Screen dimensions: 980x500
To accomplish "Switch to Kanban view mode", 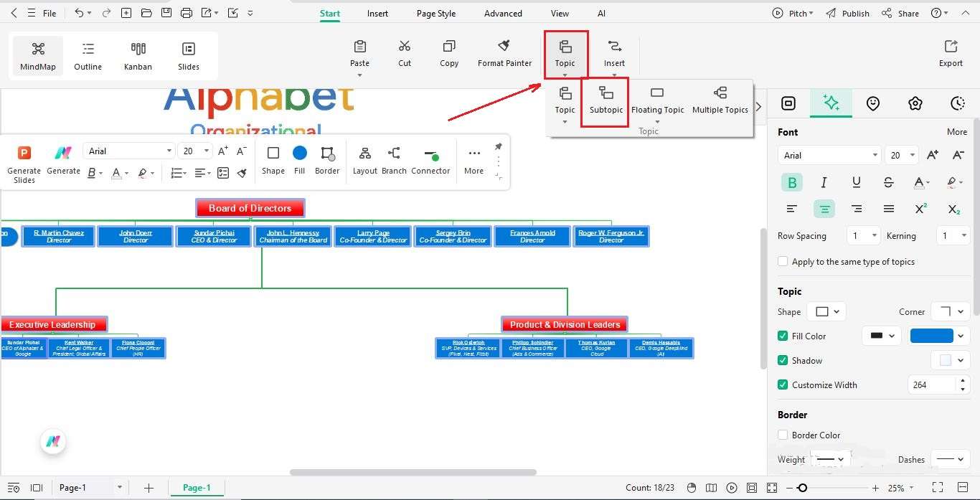I will [138, 56].
